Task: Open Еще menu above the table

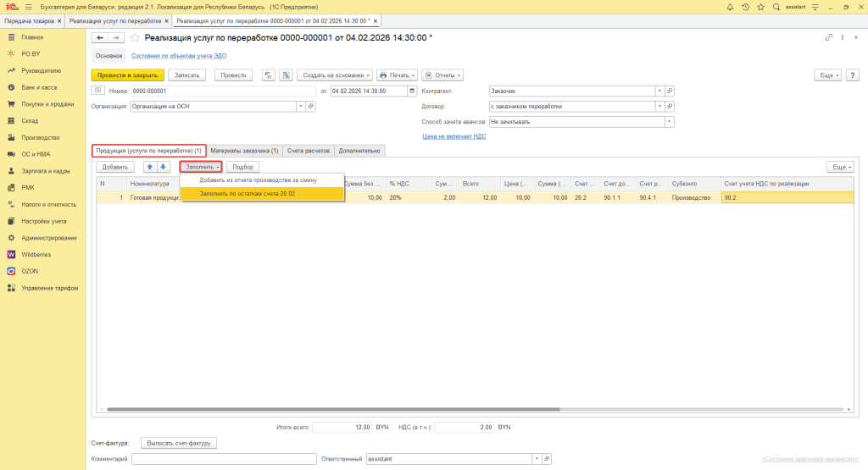Action: tap(840, 167)
